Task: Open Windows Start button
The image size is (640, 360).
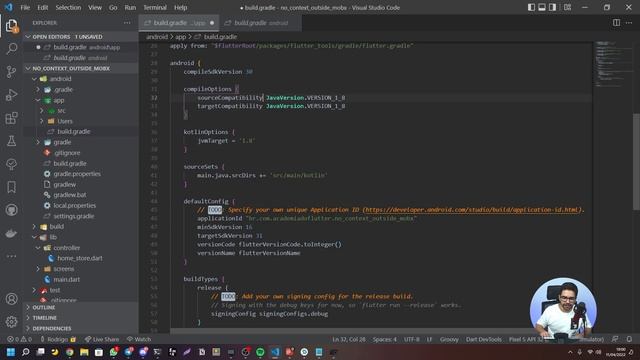Action: [11, 352]
